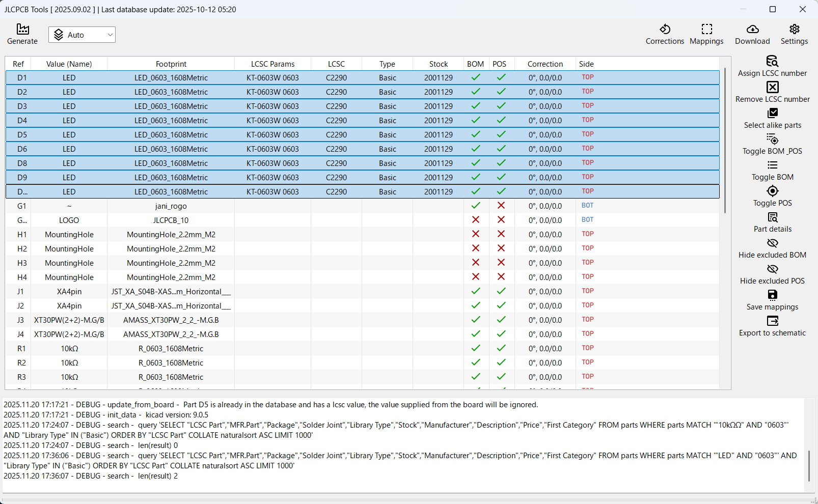Click the POS red cross in row G1
The width and height of the screenshot is (818, 504).
[501, 206]
